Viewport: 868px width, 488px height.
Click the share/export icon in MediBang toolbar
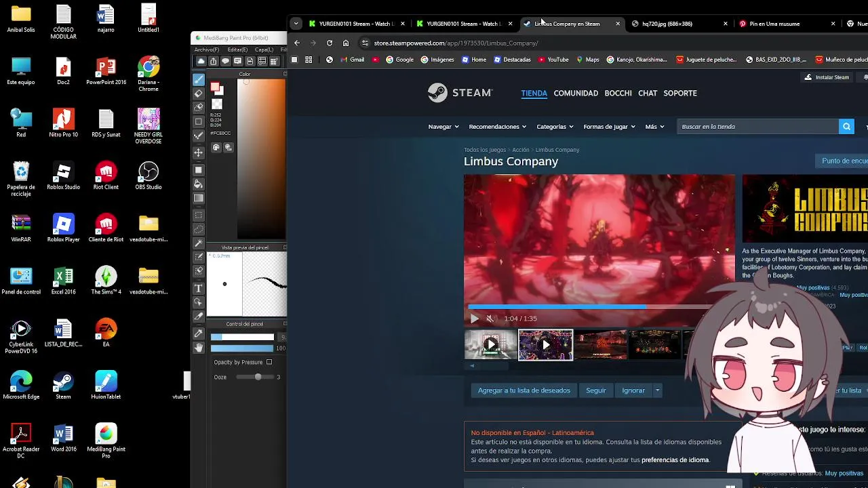(x=213, y=61)
